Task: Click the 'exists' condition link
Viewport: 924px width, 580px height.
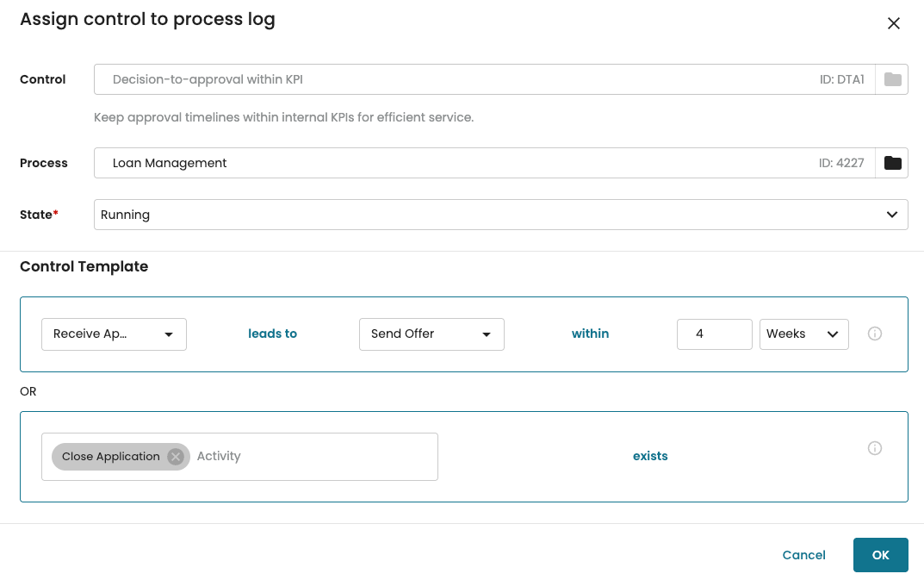Action: (650, 456)
